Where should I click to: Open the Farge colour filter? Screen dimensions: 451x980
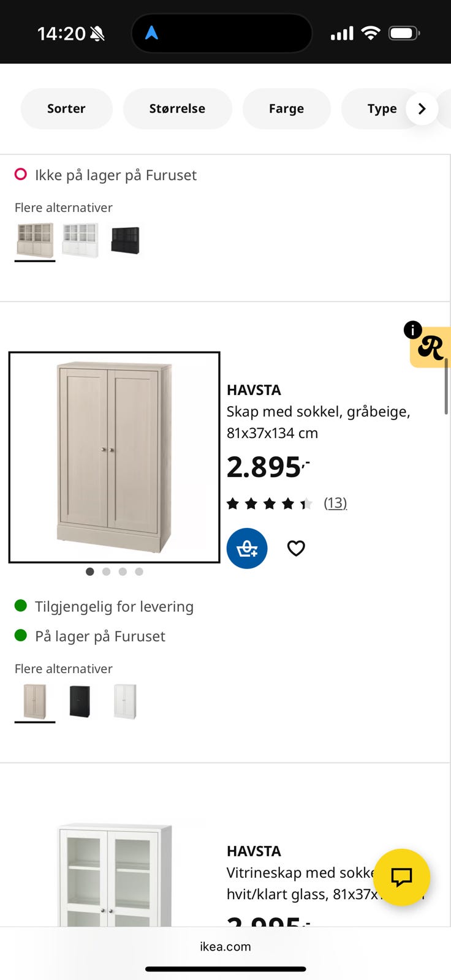pos(286,108)
